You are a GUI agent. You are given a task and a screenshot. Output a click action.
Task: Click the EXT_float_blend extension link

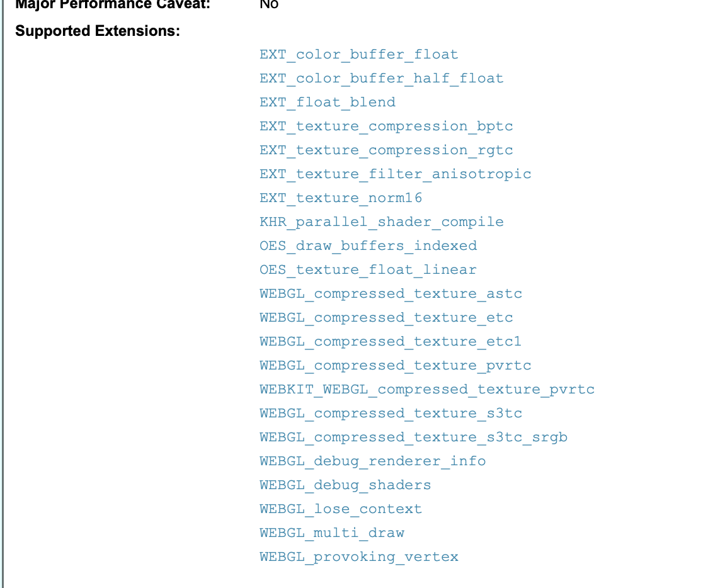click(328, 102)
